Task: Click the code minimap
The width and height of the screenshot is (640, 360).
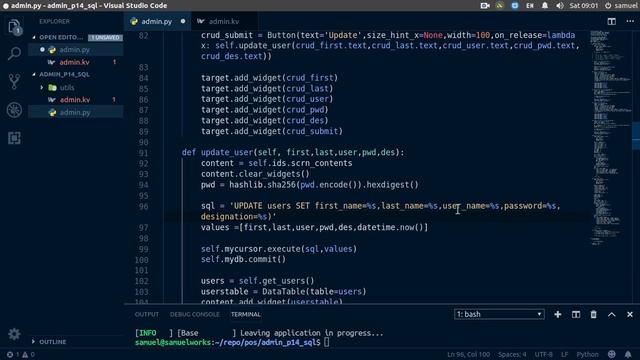Action: [x=611, y=138]
